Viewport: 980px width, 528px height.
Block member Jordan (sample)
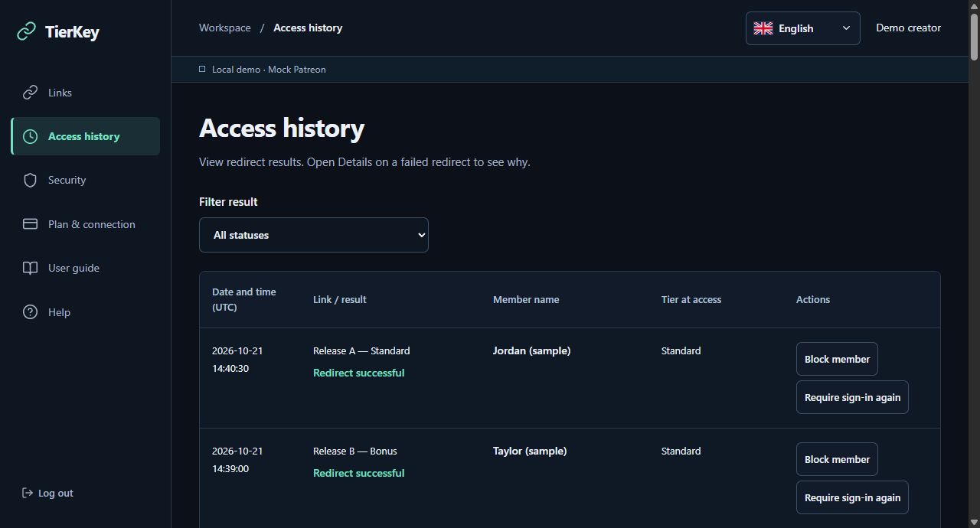pos(837,359)
